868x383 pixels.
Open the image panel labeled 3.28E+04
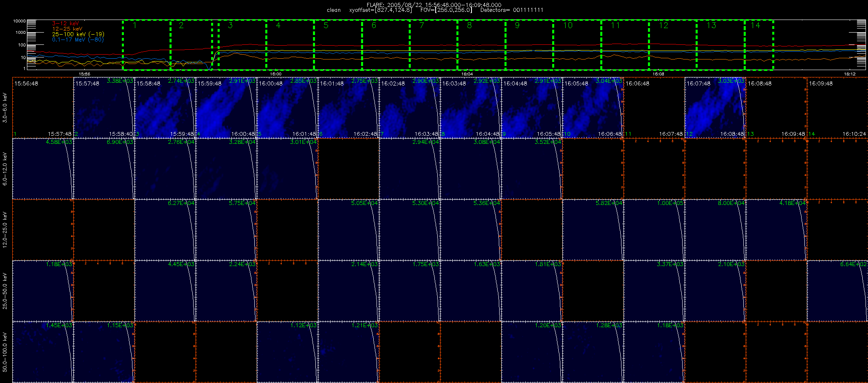[226, 169]
